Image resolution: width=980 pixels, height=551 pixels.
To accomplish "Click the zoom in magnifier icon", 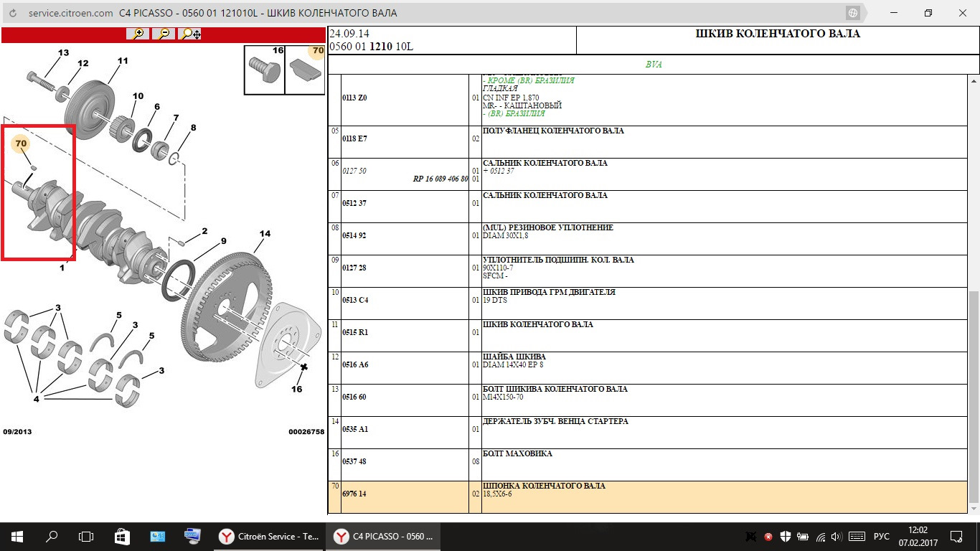I will (x=137, y=34).
